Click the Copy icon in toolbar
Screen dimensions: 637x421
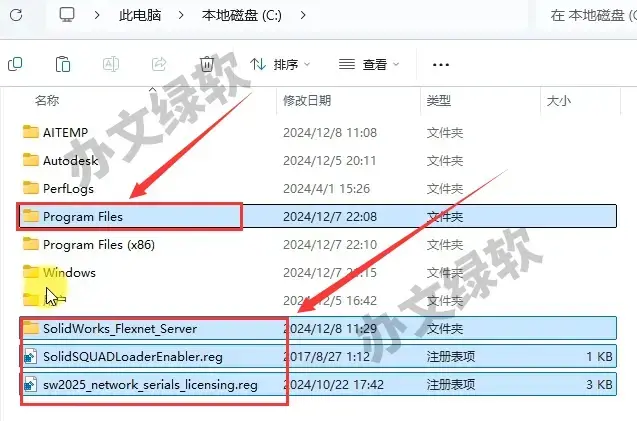pos(15,64)
